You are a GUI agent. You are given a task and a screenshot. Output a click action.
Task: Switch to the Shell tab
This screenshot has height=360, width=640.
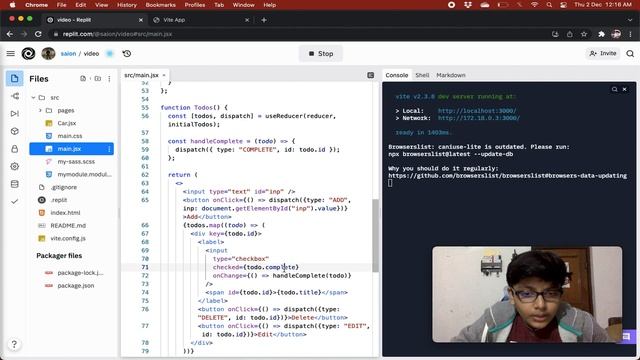click(422, 75)
